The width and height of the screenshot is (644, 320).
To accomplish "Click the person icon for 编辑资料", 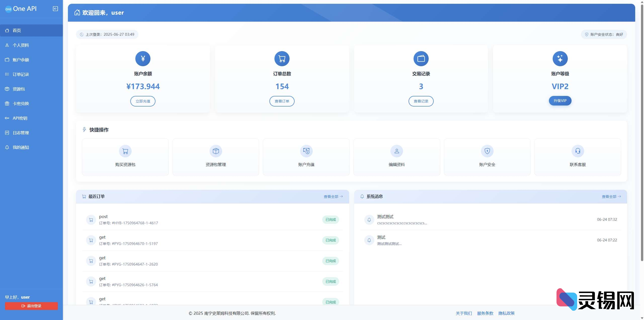I will (397, 151).
